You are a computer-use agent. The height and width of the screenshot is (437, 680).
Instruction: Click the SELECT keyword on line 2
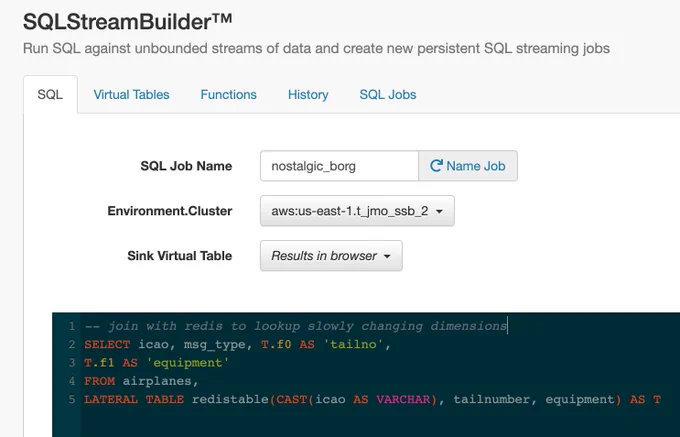(x=107, y=345)
